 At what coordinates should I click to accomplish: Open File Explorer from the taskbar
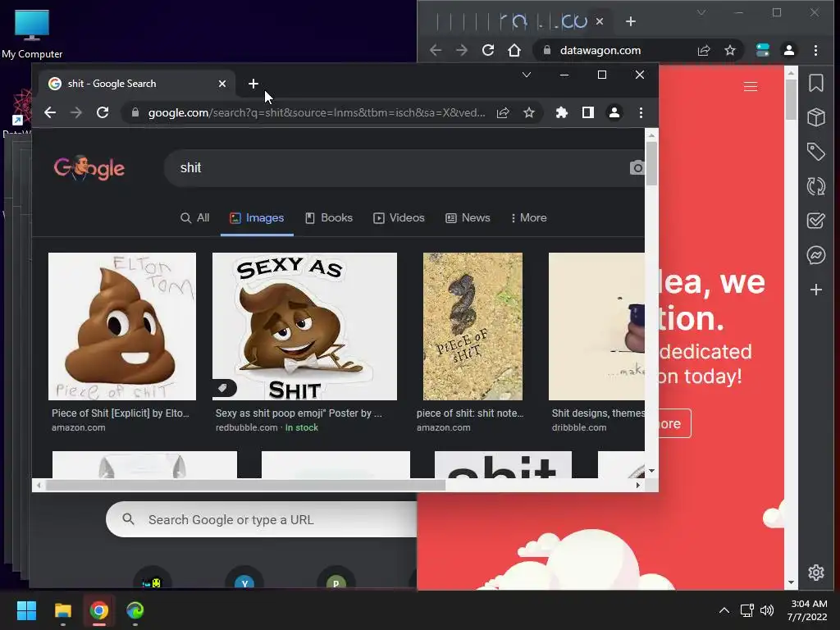click(x=62, y=610)
